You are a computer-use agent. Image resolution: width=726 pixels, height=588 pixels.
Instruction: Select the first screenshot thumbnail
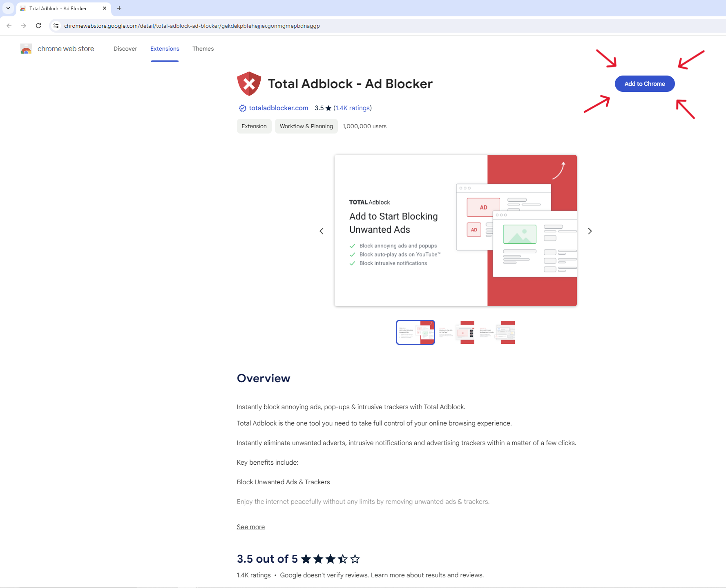(415, 332)
